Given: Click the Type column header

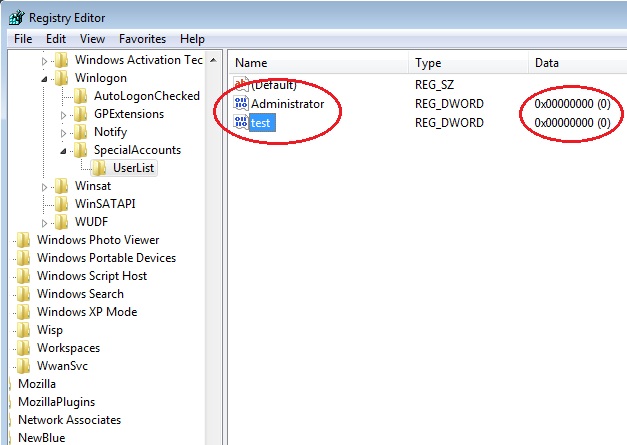Looking at the screenshot, I should click(469, 63).
